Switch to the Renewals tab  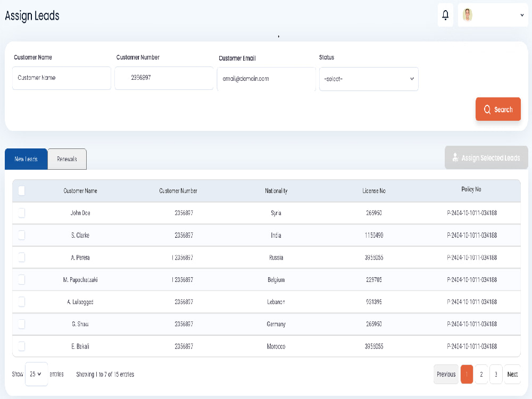click(67, 159)
